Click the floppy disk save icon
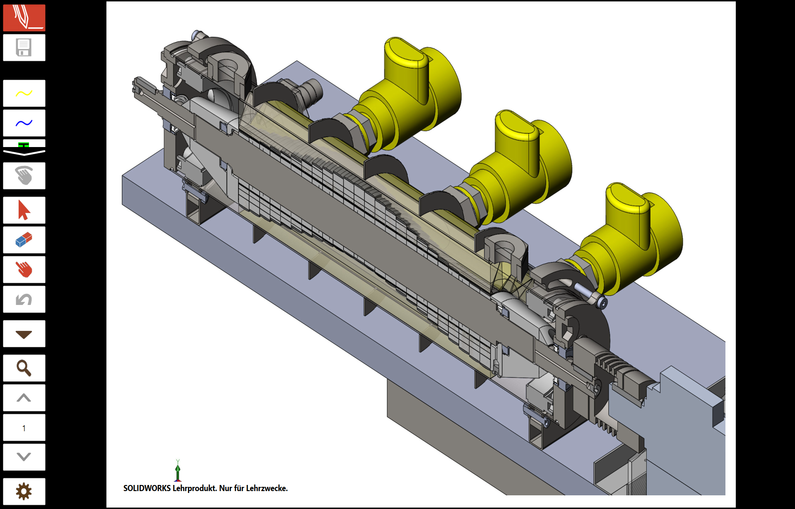Image resolution: width=795 pixels, height=509 pixels. click(24, 48)
